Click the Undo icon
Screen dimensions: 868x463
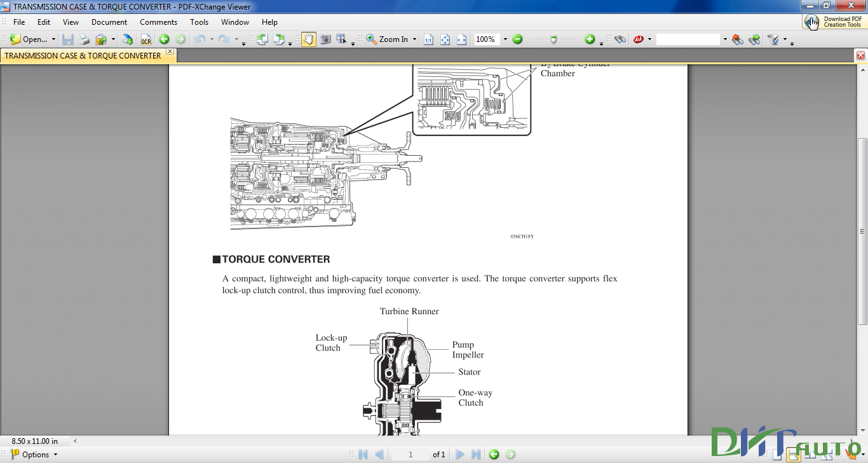[200, 39]
